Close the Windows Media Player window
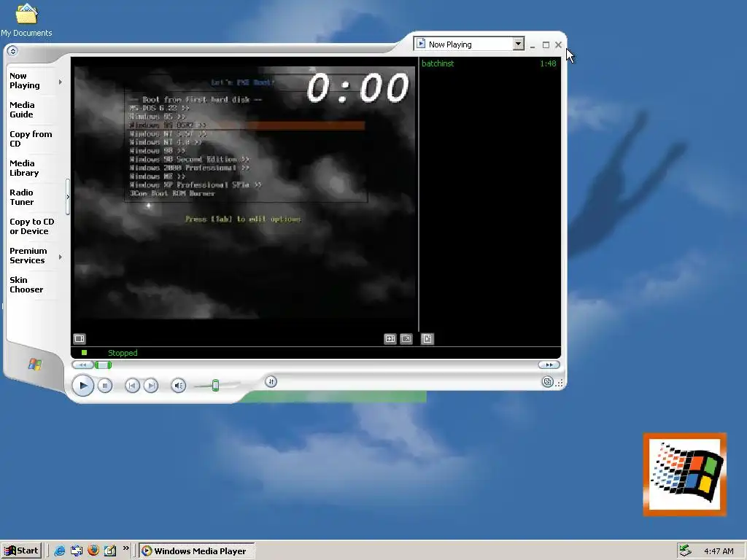The height and width of the screenshot is (560, 747). 558,44
